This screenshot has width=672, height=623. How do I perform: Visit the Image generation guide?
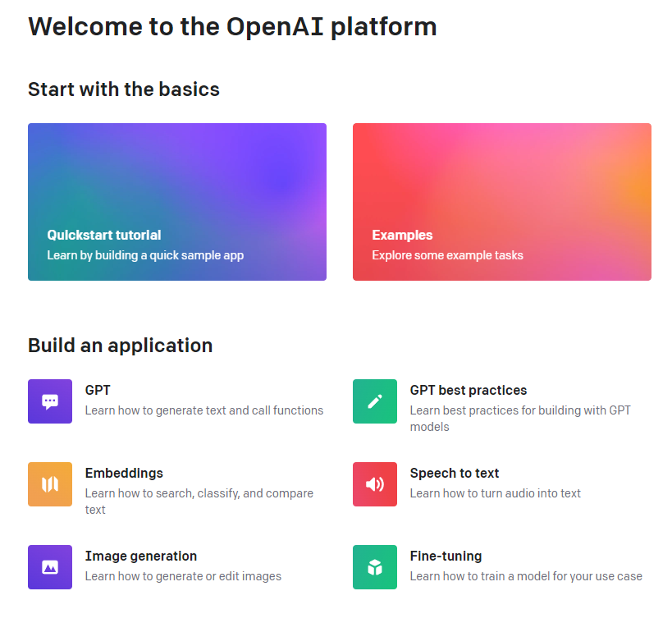coord(141,556)
